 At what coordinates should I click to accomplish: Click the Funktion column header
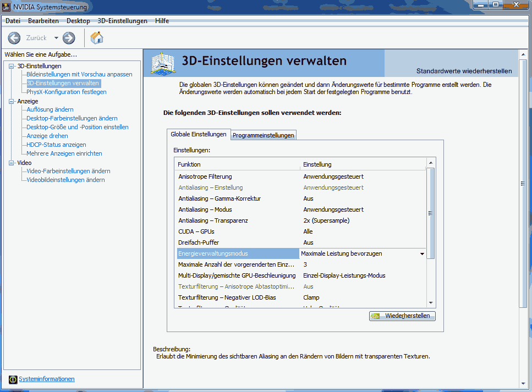click(x=238, y=164)
